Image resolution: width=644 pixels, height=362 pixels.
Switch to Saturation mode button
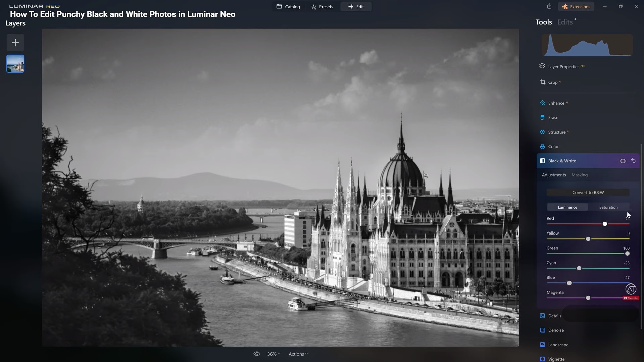tap(608, 207)
